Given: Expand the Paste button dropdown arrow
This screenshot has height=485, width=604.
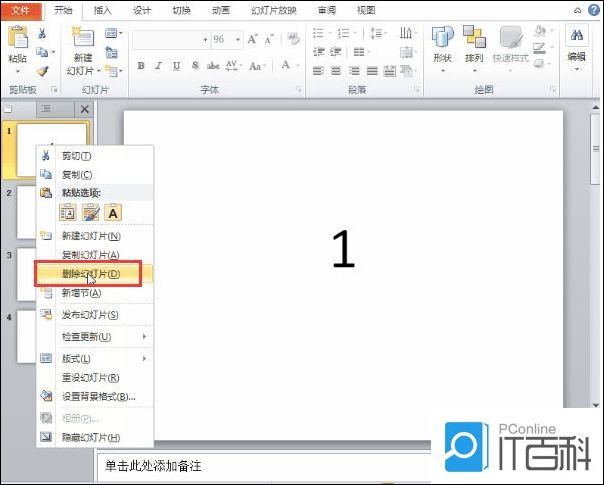Looking at the screenshot, I should [x=18, y=72].
